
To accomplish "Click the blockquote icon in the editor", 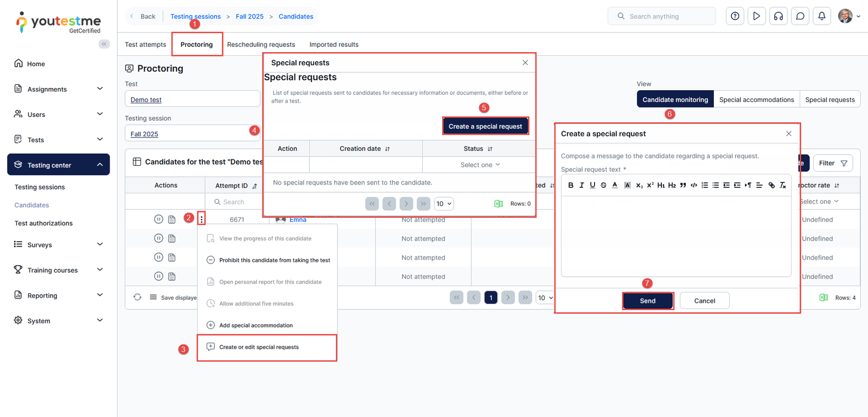I will [683, 185].
